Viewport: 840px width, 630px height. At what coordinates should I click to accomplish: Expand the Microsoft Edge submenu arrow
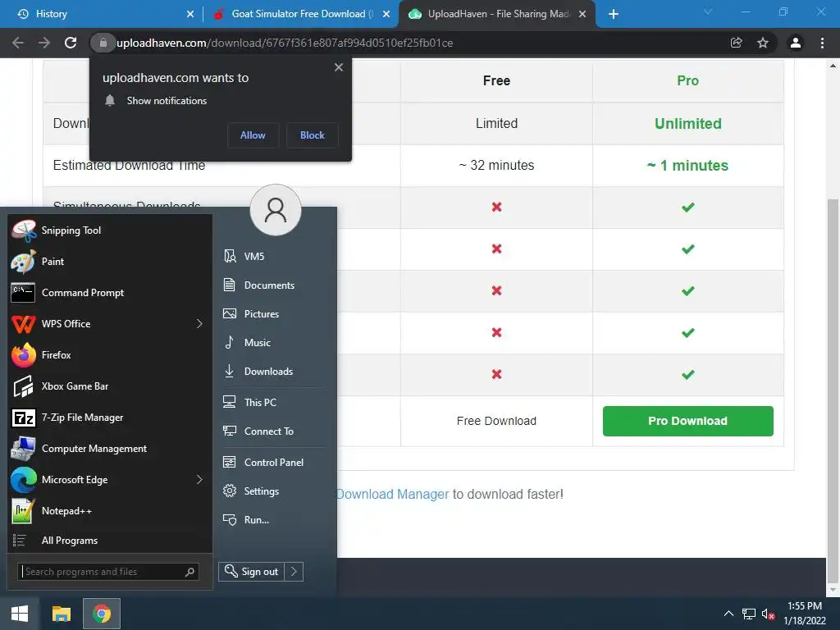pyautogui.click(x=199, y=479)
